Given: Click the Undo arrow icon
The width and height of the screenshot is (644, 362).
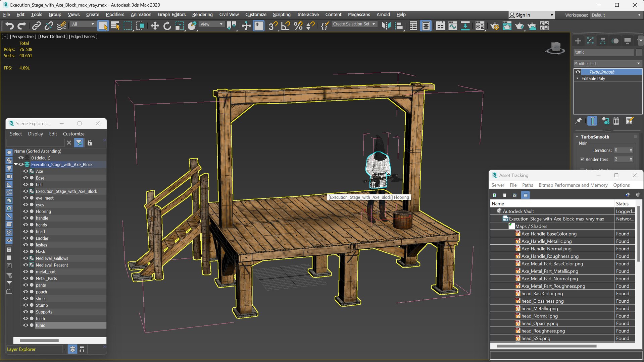Looking at the screenshot, I should pyautogui.click(x=9, y=26).
